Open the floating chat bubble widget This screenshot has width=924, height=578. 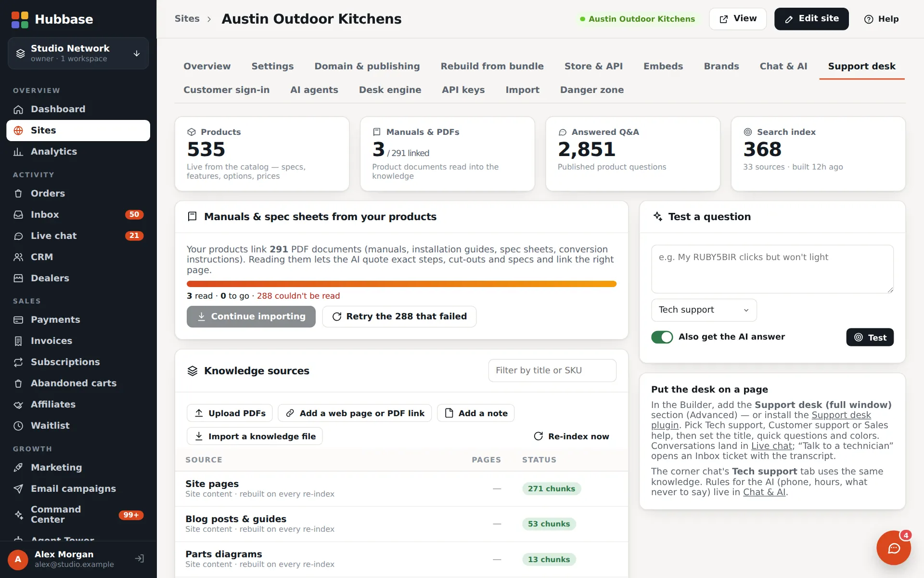pos(894,548)
